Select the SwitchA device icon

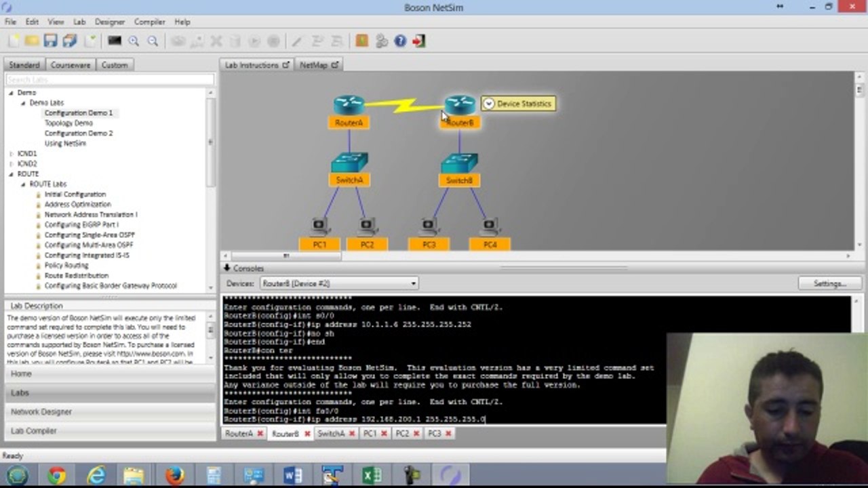(x=349, y=163)
